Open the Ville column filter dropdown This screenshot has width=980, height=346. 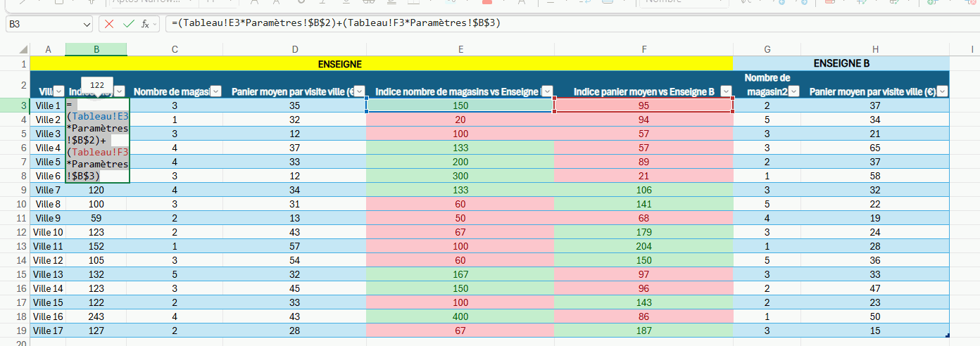(x=59, y=91)
